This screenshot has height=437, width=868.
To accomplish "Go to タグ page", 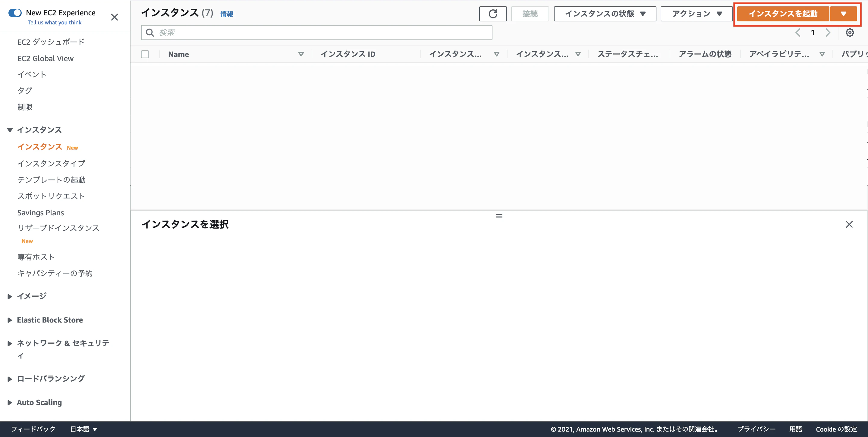I will coord(25,91).
